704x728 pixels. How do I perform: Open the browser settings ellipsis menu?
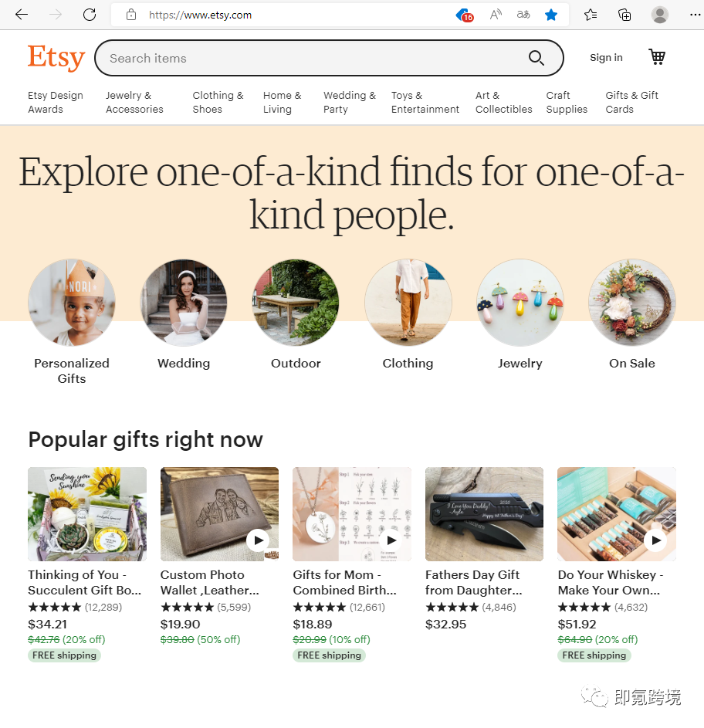point(695,15)
